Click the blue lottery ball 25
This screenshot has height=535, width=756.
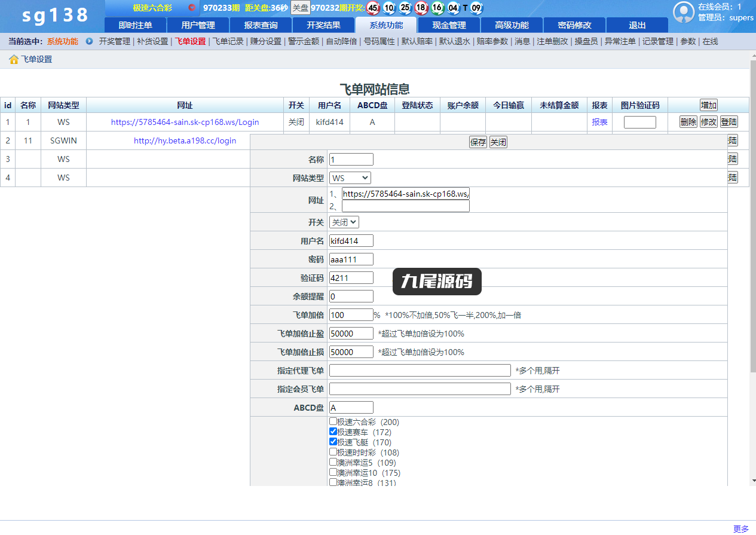pos(405,8)
